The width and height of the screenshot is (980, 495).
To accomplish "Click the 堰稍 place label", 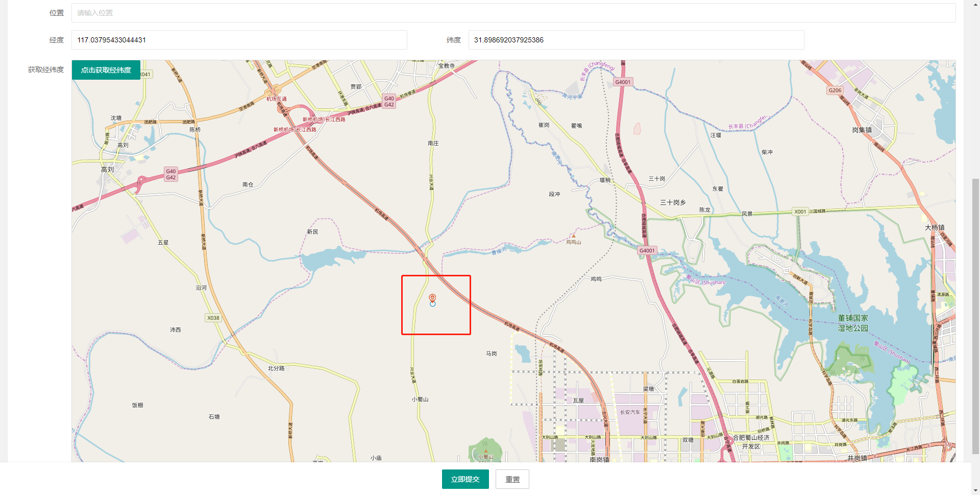I will [605, 180].
